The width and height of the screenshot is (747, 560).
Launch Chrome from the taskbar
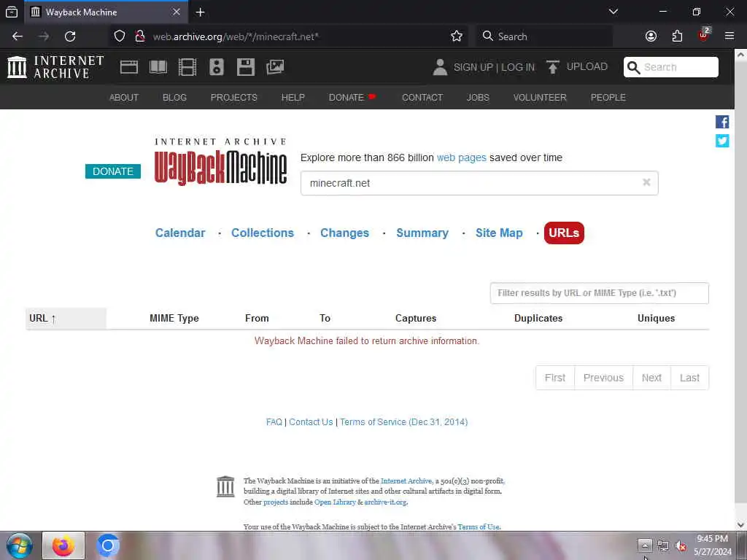tap(108, 545)
